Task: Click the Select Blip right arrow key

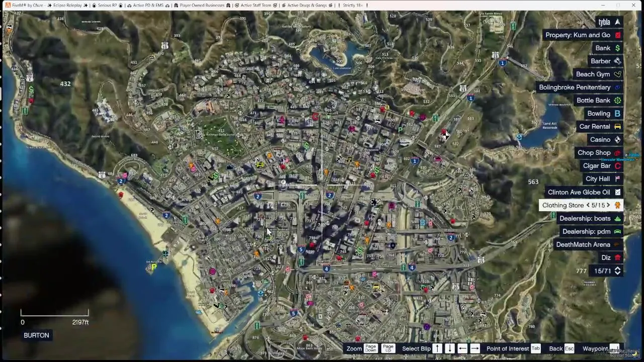Action: tap(474, 348)
